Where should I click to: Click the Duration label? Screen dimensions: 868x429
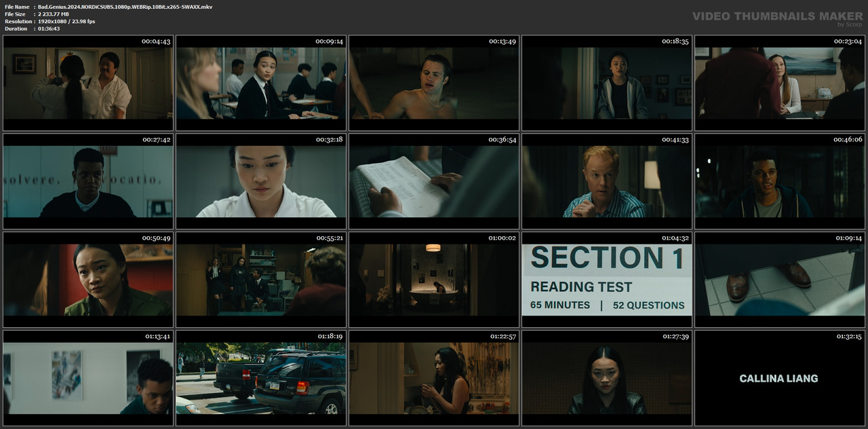[16, 29]
